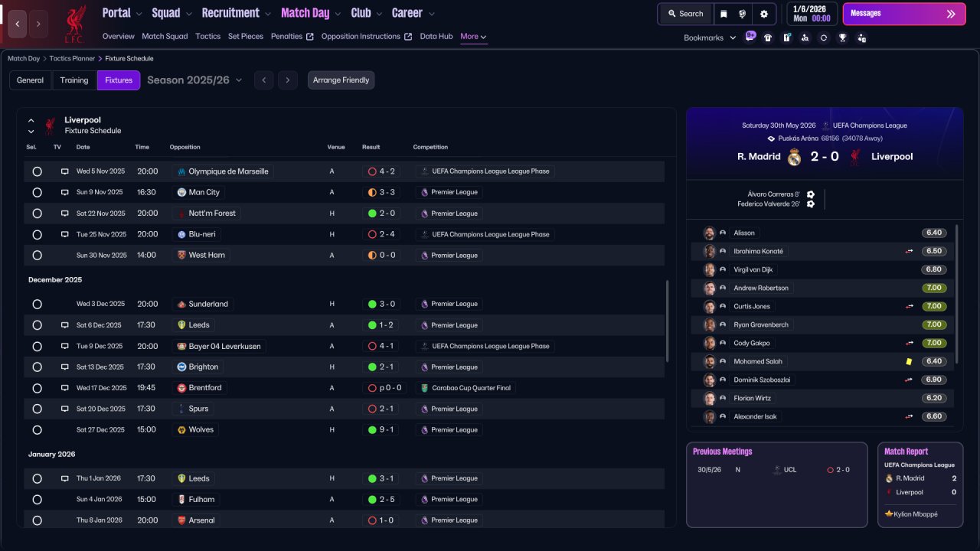
Task: Click the Wolves club badge
Action: 181,430
